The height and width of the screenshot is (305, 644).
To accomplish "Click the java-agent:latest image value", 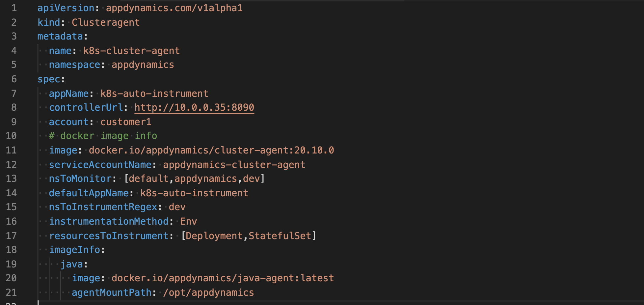I will pyautogui.click(x=223, y=278).
